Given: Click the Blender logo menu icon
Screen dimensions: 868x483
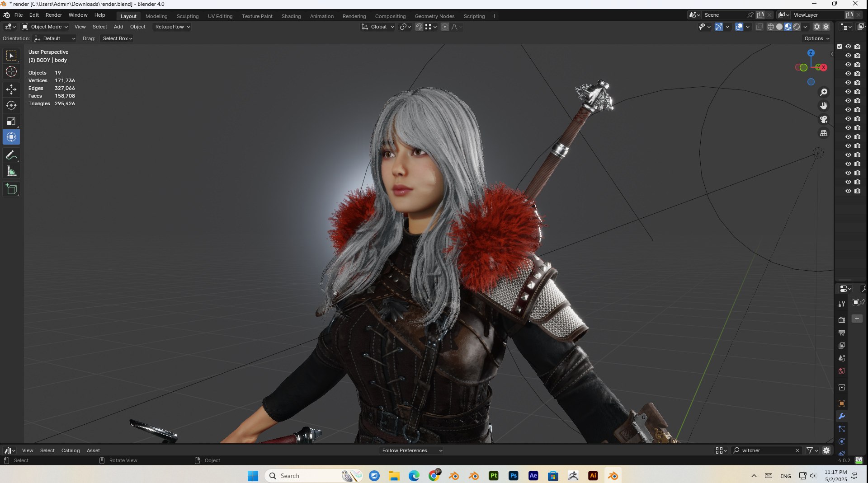Looking at the screenshot, I should 6,15.
